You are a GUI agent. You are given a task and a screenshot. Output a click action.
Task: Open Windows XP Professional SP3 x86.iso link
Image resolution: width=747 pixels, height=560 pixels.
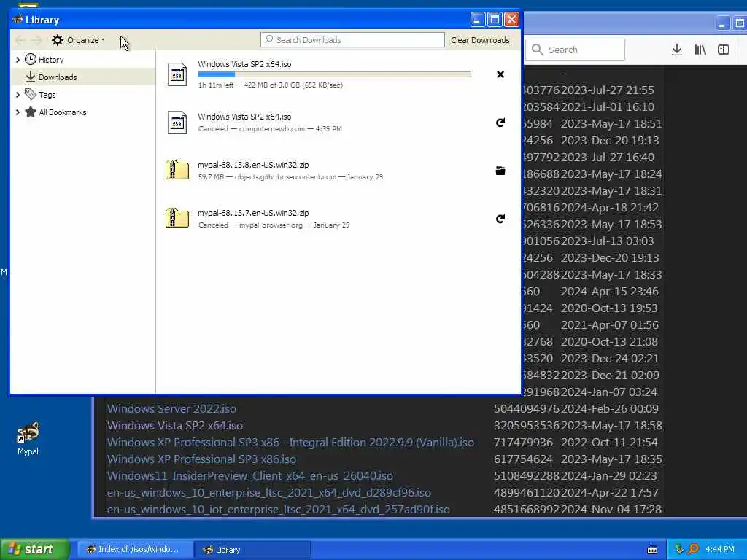click(201, 459)
